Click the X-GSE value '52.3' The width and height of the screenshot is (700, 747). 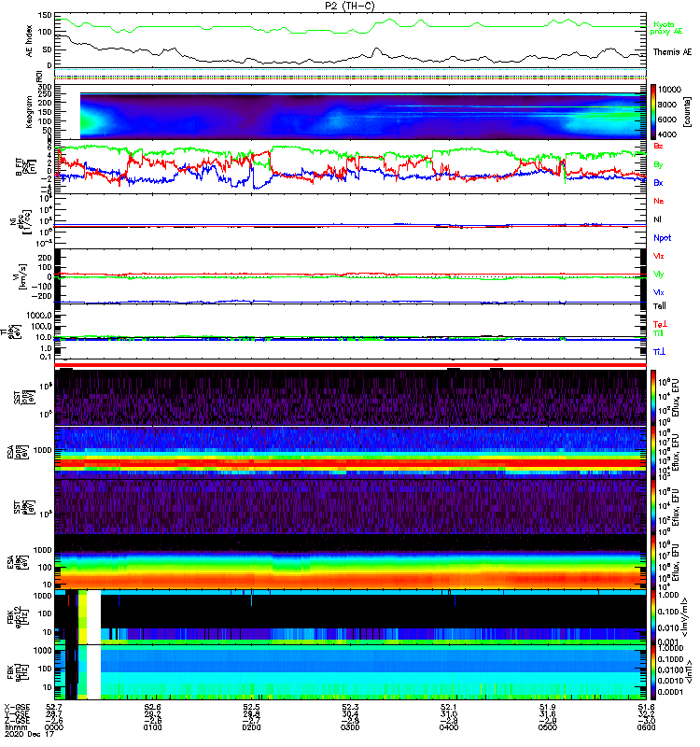click(x=350, y=707)
